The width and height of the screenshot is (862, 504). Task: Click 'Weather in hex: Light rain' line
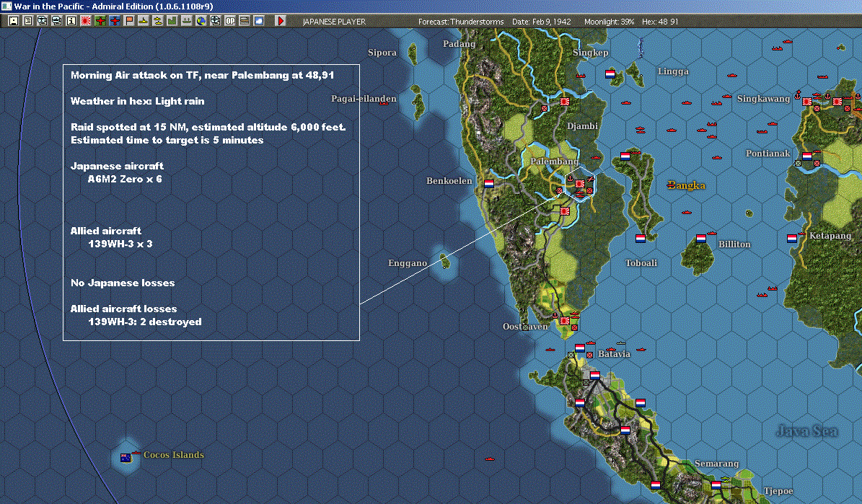pos(138,101)
